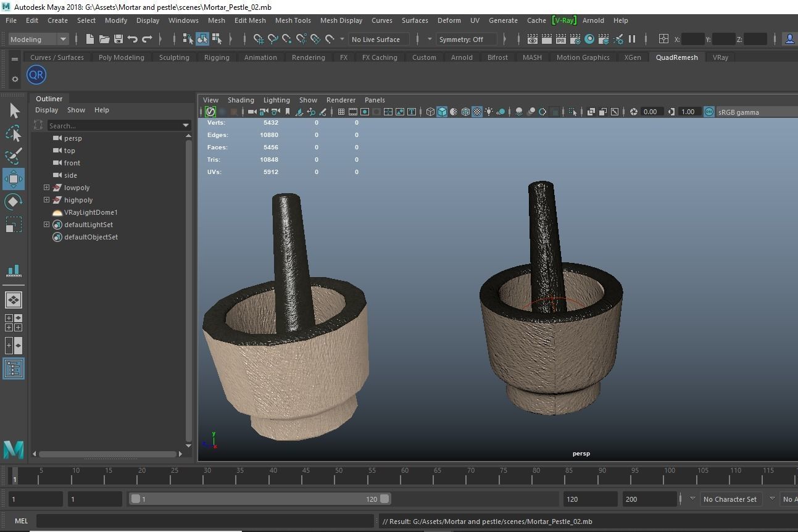798x532 pixels.
Task: Toggle viewport grid display icon
Action: coord(341,112)
